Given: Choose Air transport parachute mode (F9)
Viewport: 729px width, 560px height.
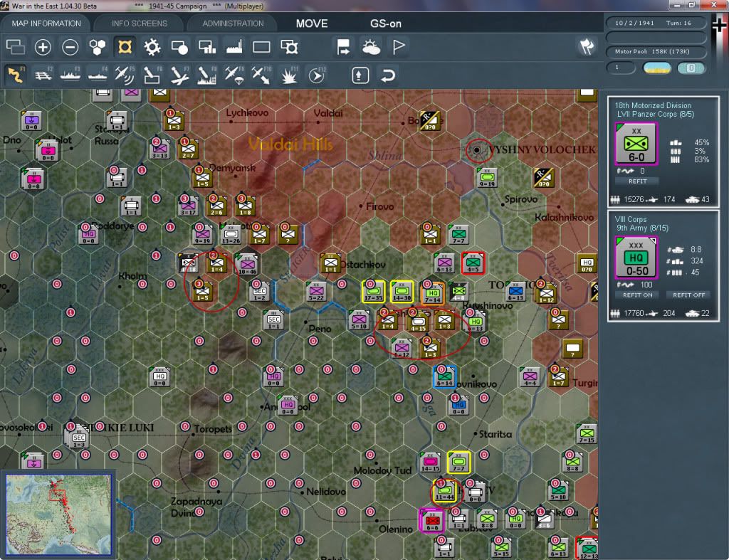Looking at the screenshot, I should pyautogui.click(x=234, y=75).
